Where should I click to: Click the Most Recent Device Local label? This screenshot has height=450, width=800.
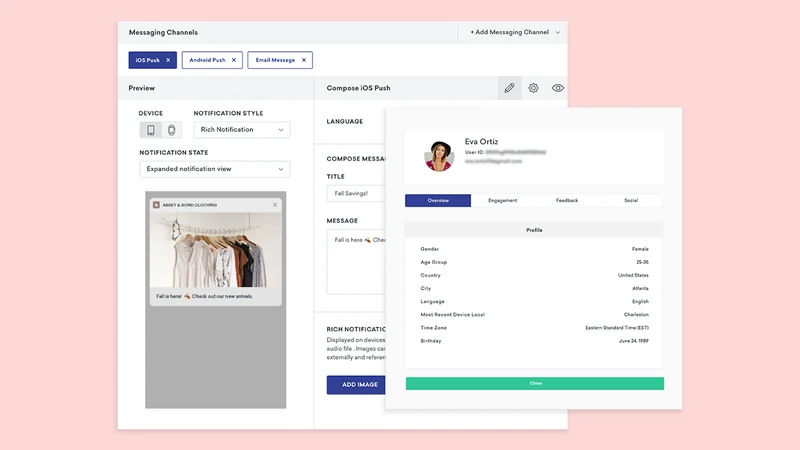[453, 315]
